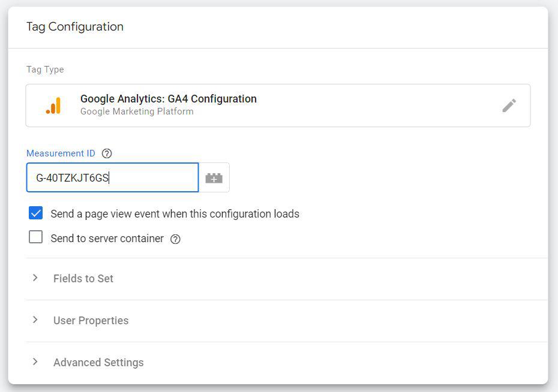Click the chevron beside Advanced Settings
The image size is (558, 392).
35,362
